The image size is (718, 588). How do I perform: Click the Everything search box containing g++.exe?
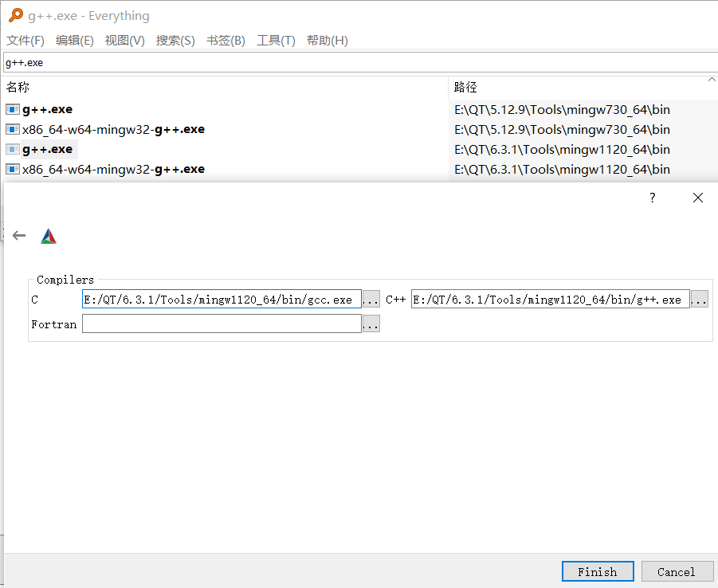[361, 63]
